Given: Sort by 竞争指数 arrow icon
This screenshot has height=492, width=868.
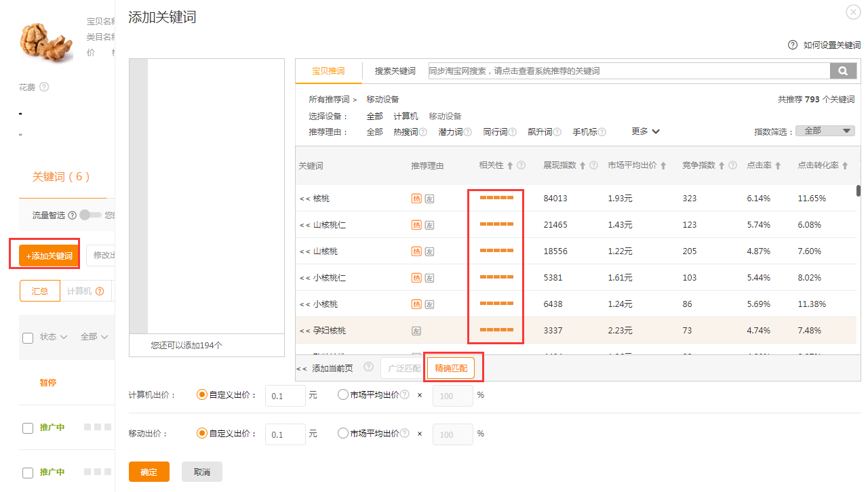Looking at the screenshot, I should 722,165.
